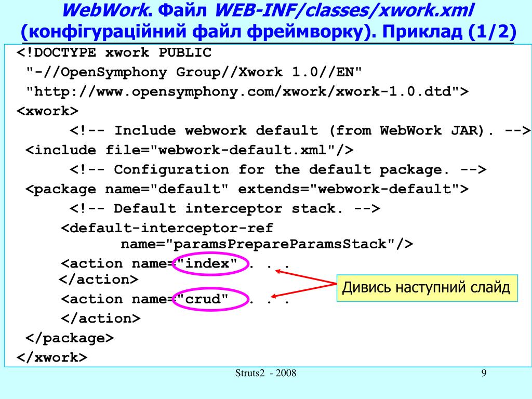Click the '</xwork>' closing tag
The width and height of the screenshot is (532, 399).
52,357
